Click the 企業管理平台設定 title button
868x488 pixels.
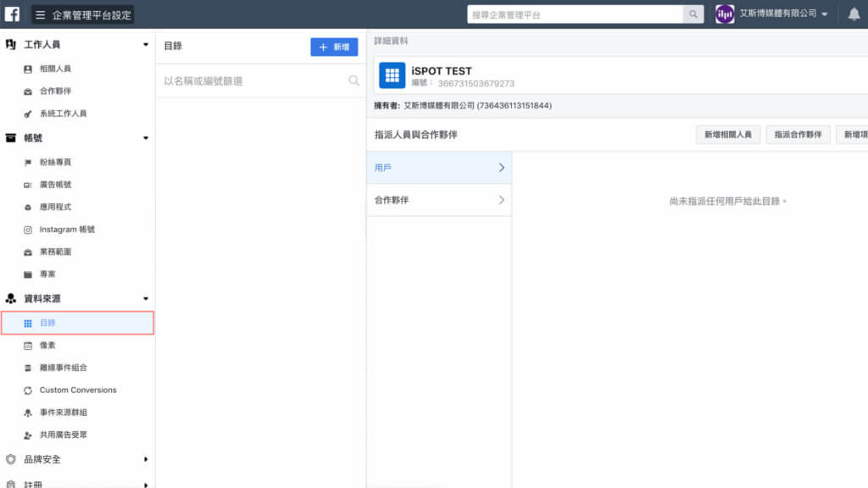click(82, 15)
